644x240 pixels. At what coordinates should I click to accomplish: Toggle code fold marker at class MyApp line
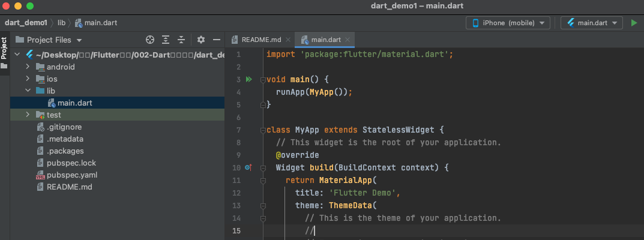[x=262, y=130]
